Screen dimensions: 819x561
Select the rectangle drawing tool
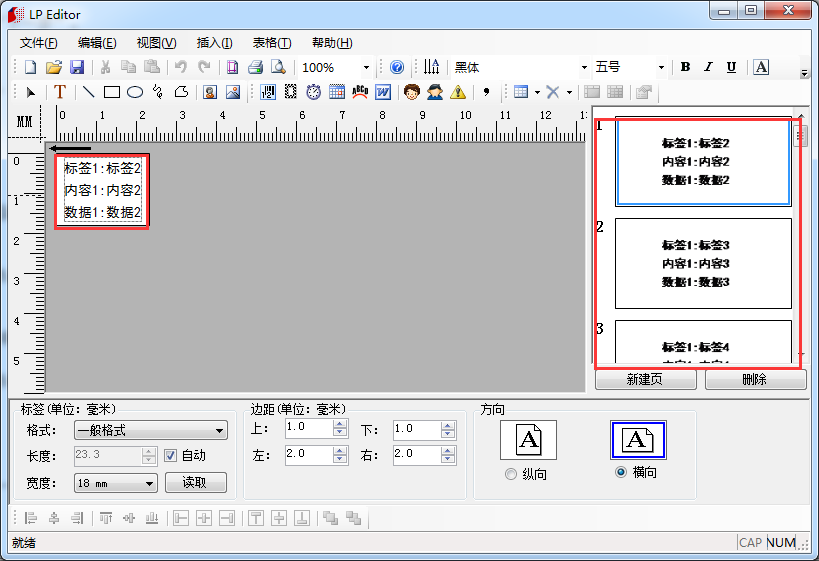111,92
